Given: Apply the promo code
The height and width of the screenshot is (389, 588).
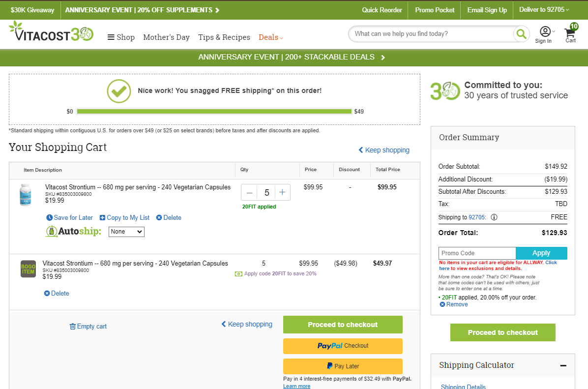Looking at the screenshot, I should [x=541, y=253].
